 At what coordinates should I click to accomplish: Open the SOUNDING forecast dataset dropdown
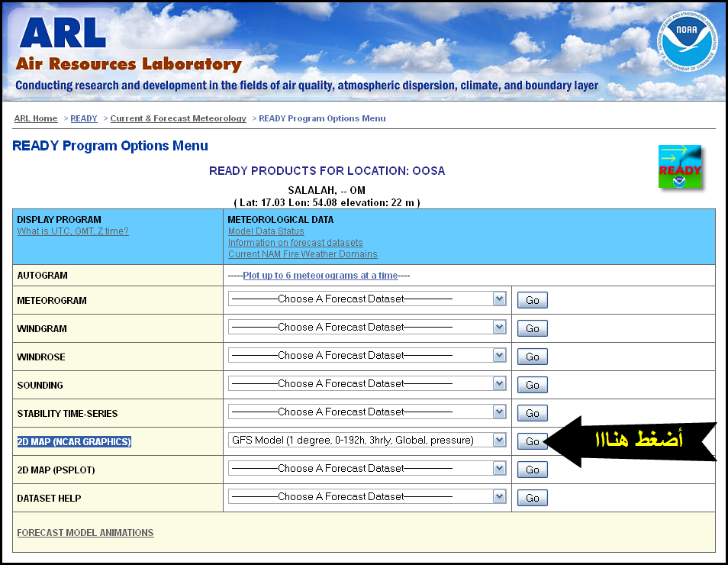[x=367, y=384]
